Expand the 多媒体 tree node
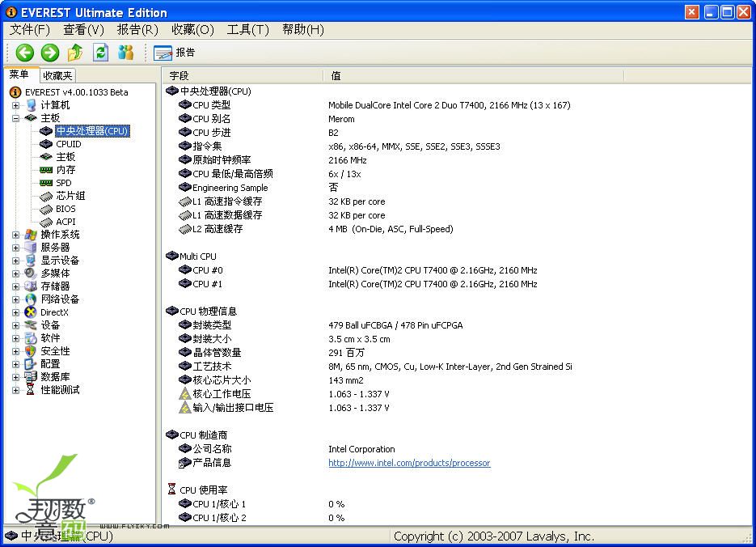The width and height of the screenshot is (756, 547). (x=16, y=273)
